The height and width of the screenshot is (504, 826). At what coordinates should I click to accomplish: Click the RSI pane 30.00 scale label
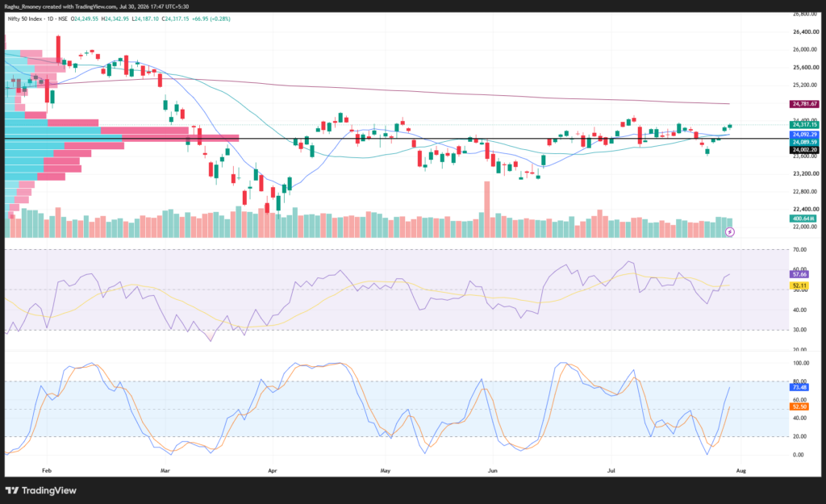[x=799, y=330]
